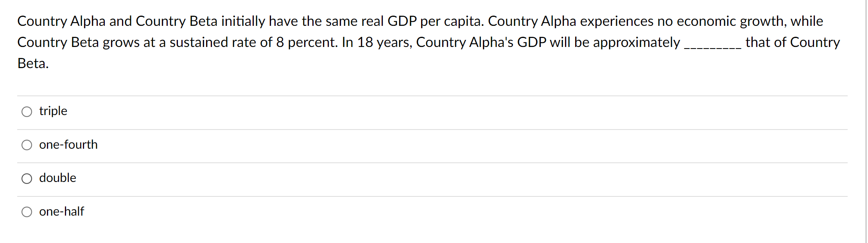Select the 'one-fourth' radio button
The image size is (868, 243).
(x=27, y=145)
